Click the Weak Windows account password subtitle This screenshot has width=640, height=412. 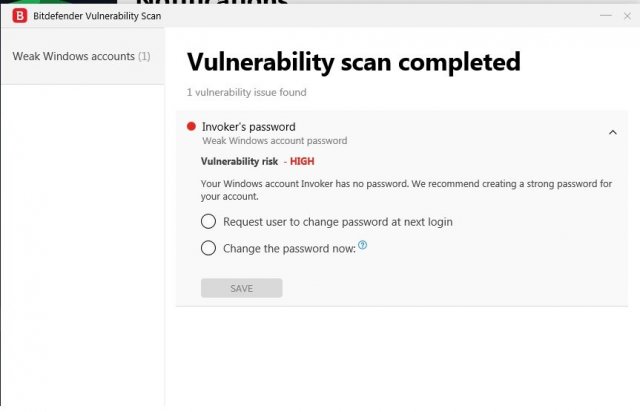[274, 142]
